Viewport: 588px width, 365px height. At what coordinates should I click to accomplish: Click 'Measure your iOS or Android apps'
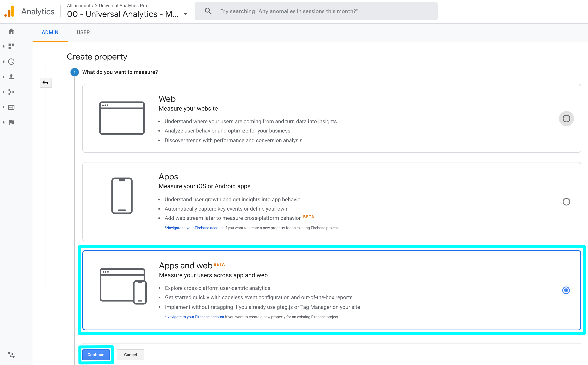point(205,186)
